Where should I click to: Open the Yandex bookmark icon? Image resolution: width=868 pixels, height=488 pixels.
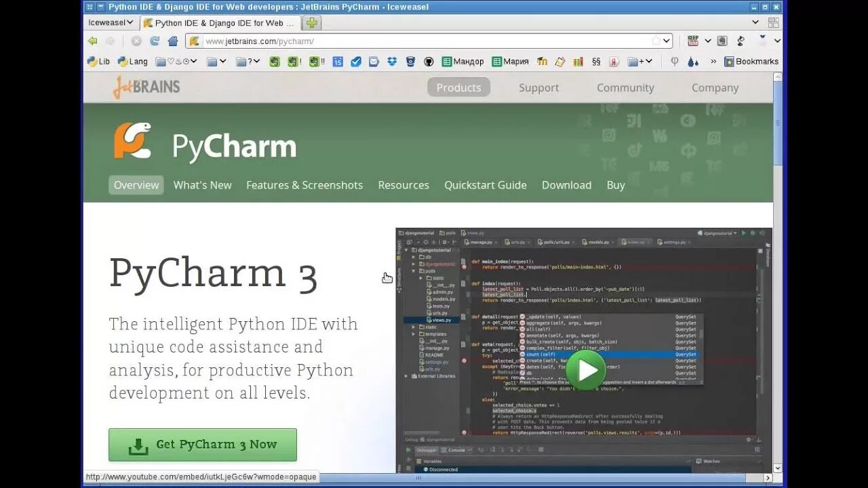point(614,61)
